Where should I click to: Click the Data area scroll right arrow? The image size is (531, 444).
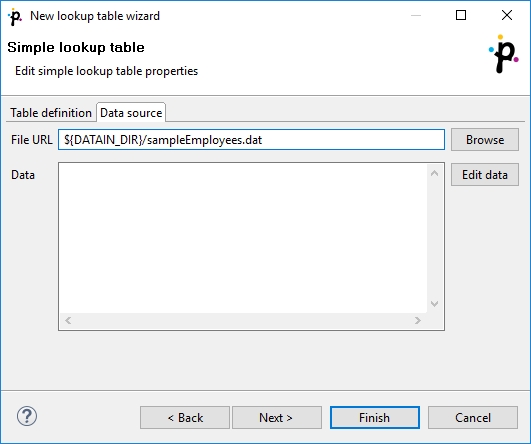[x=418, y=320]
